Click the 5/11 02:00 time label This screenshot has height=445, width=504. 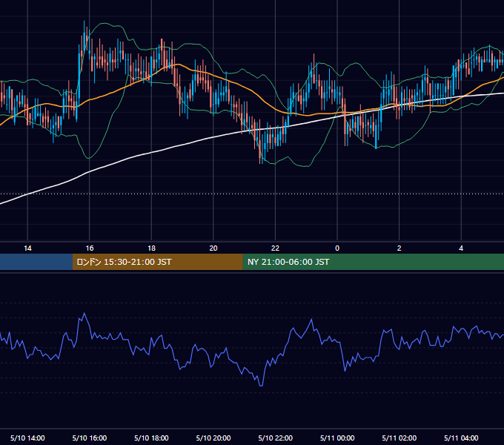[399, 438]
